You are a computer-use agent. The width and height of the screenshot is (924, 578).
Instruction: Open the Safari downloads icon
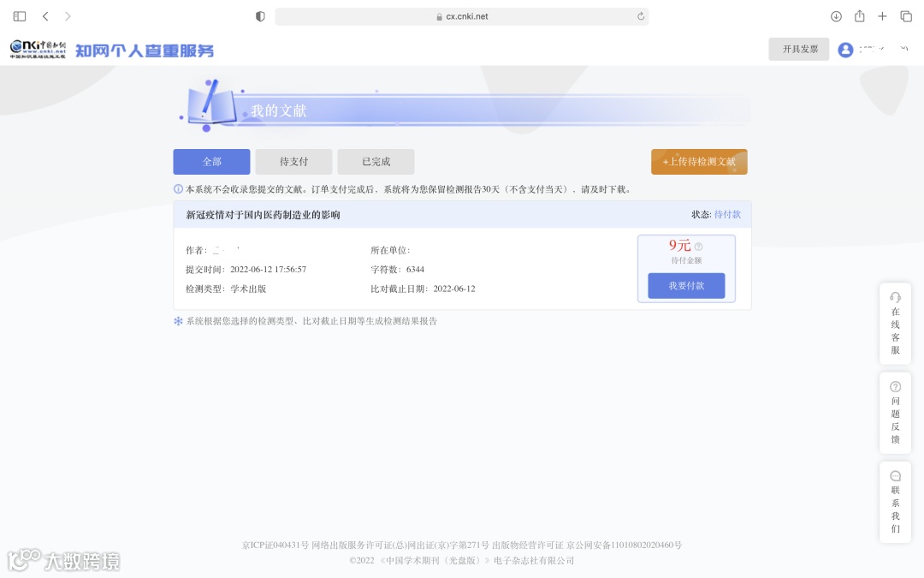click(x=836, y=16)
